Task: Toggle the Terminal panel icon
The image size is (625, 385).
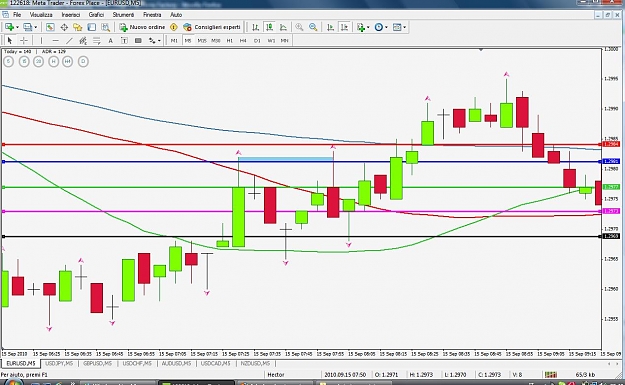Action: tap(92, 27)
